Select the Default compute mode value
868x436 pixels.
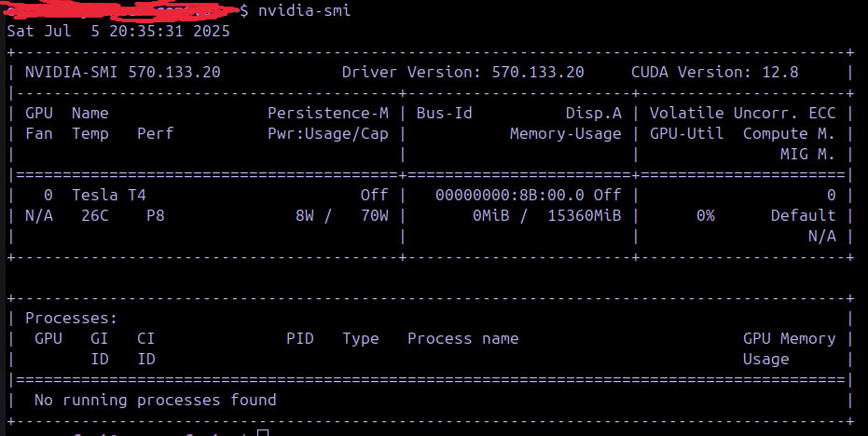pyautogui.click(x=804, y=216)
